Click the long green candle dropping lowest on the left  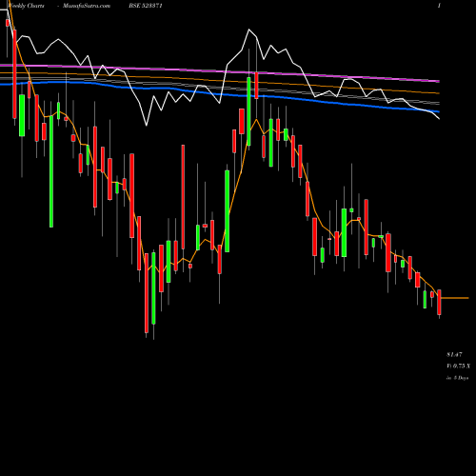[x=51, y=171]
